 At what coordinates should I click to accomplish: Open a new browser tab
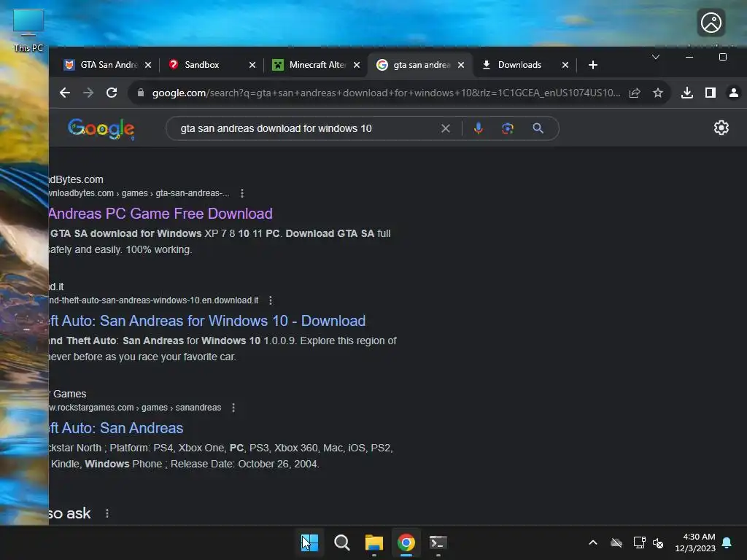click(592, 65)
